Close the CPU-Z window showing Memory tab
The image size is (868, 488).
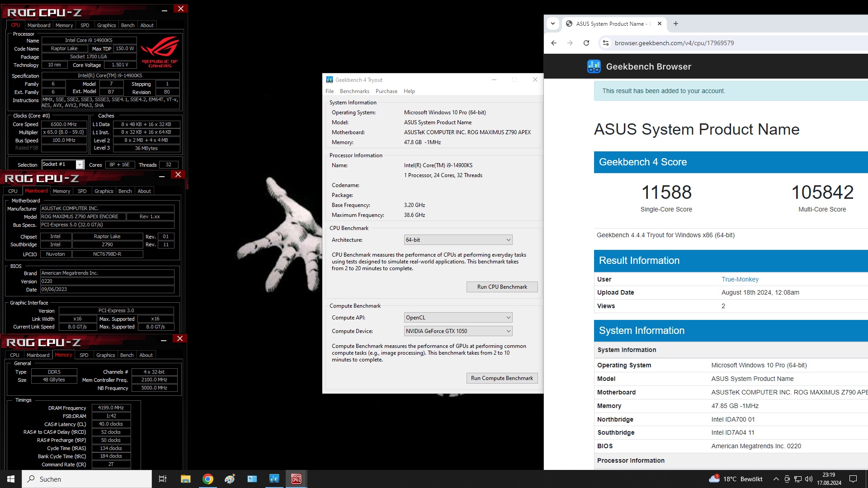pyautogui.click(x=180, y=338)
